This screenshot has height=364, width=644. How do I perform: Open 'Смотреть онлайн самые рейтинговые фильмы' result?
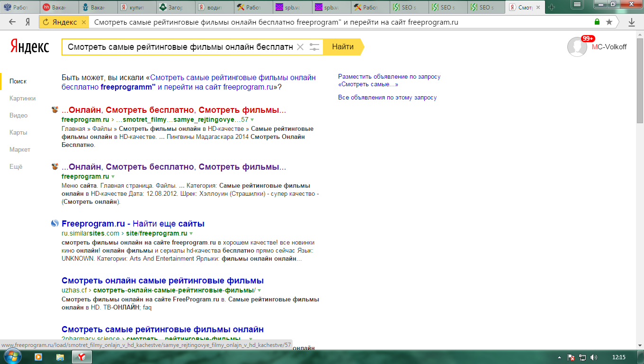162,281
